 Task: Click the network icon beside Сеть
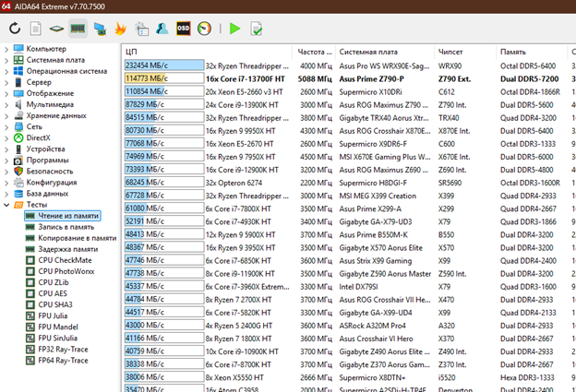(x=18, y=126)
